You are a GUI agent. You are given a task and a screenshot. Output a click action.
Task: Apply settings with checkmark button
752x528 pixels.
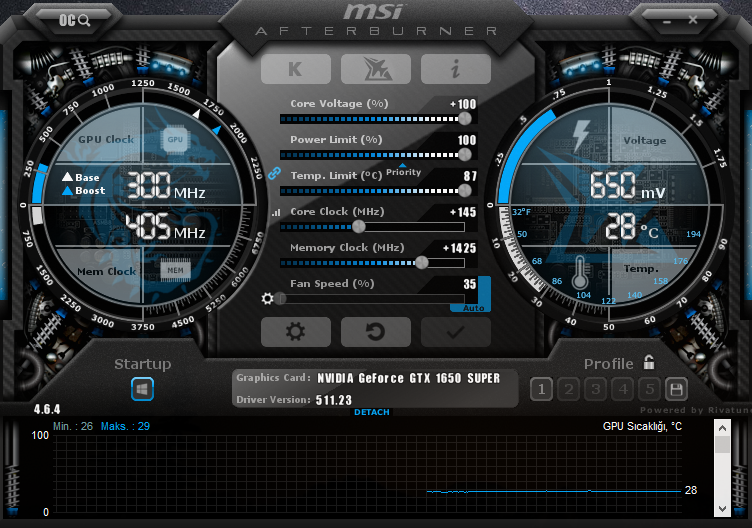pyautogui.click(x=456, y=332)
